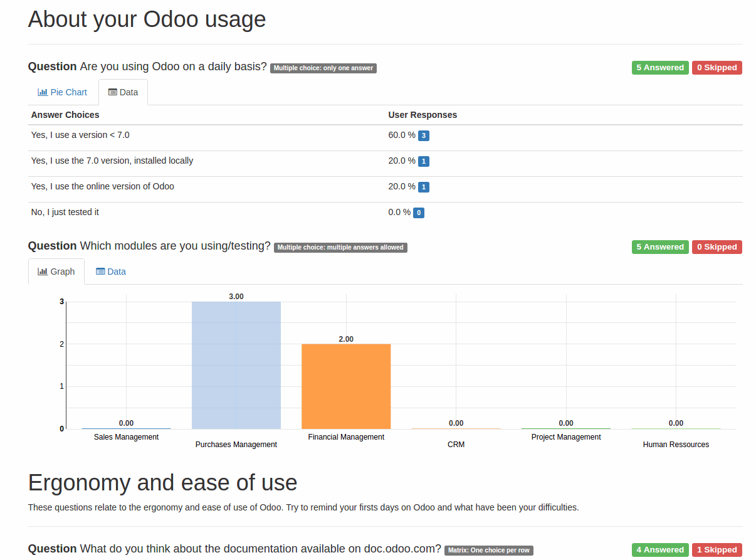This screenshot has width=756, height=560.
Task: Select the Data tab under daily basis question
Action: (123, 92)
